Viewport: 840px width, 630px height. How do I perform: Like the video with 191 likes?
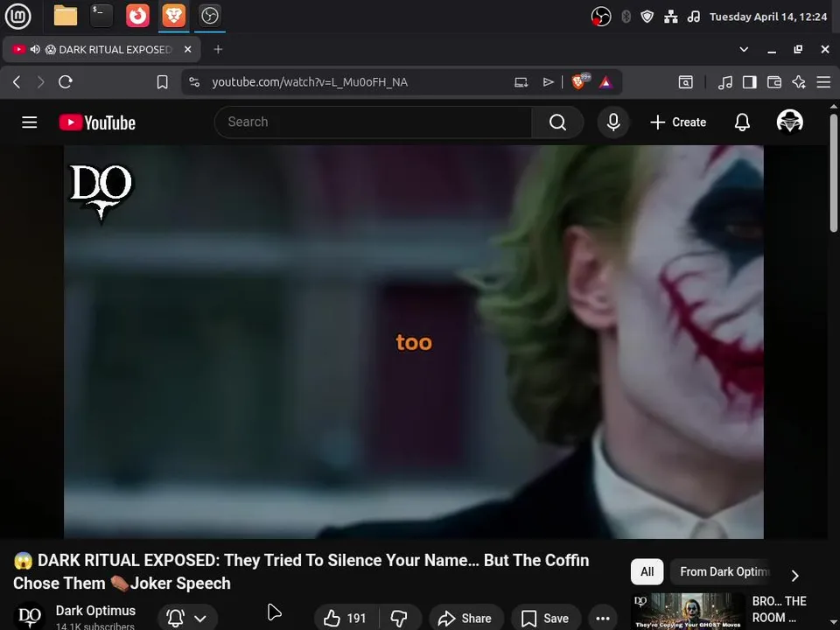click(x=346, y=619)
